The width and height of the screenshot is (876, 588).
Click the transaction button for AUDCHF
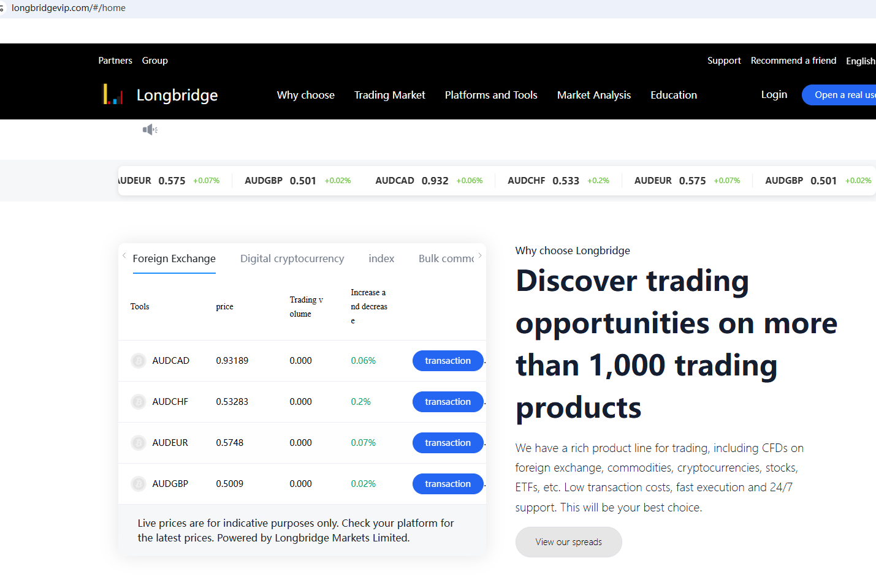click(448, 402)
